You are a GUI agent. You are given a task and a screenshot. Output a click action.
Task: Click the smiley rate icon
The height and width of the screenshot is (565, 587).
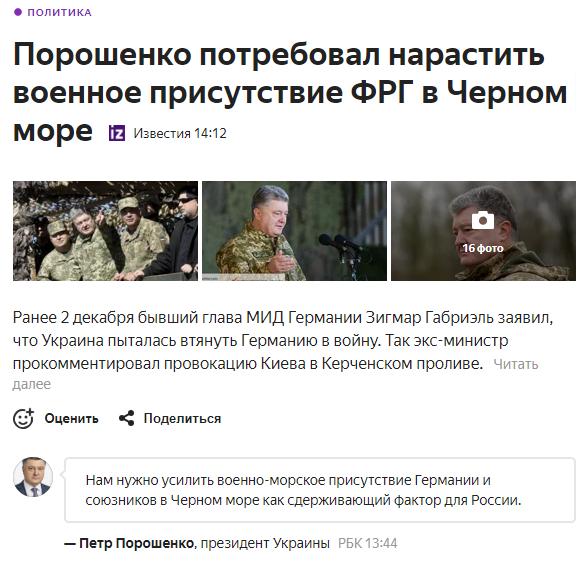(x=23, y=418)
